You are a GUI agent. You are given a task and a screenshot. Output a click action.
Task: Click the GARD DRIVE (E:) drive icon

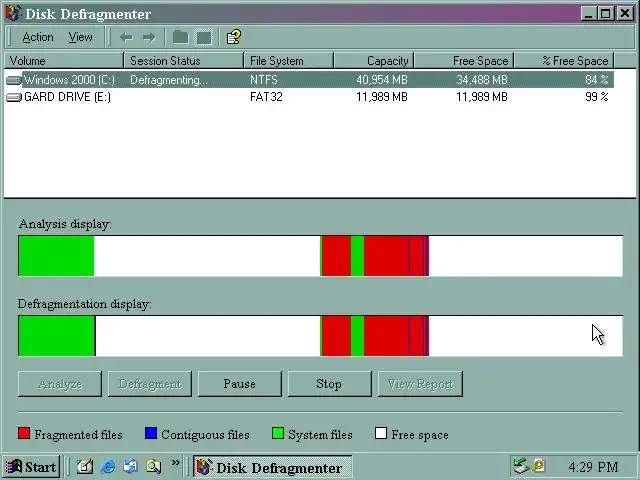pyautogui.click(x=14, y=97)
